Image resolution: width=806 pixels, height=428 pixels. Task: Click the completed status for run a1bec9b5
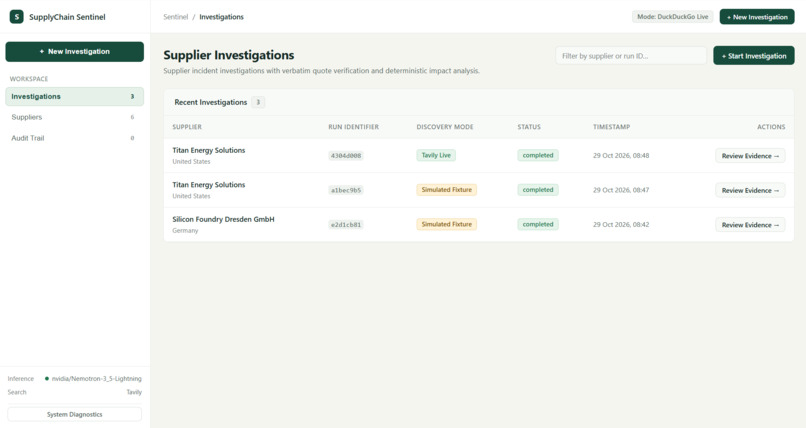[538, 190]
